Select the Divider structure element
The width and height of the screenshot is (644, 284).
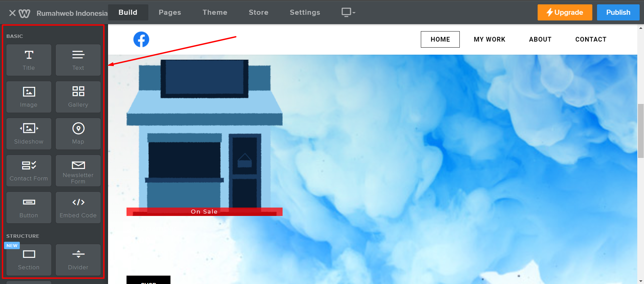point(78,260)
